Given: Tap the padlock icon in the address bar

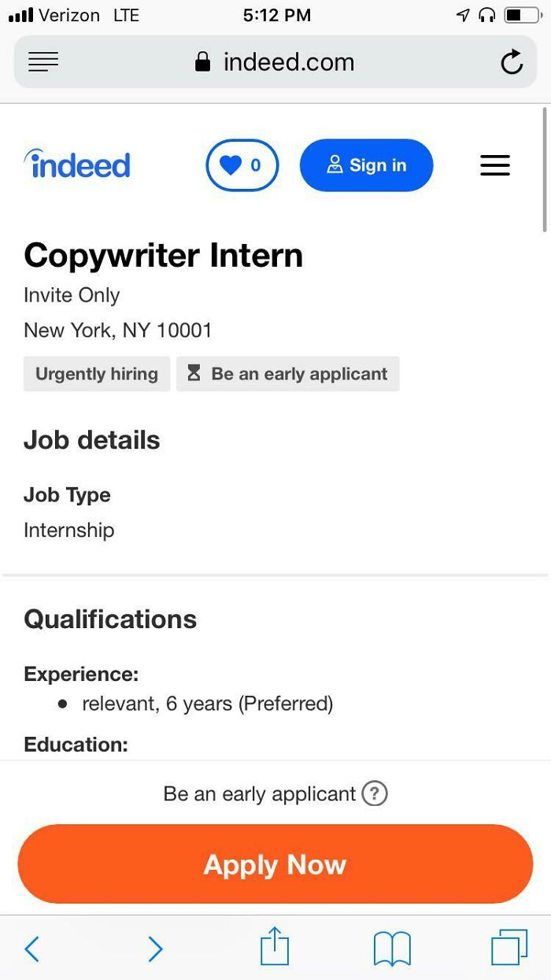Looking at the screenshot, I should (204, 61).
